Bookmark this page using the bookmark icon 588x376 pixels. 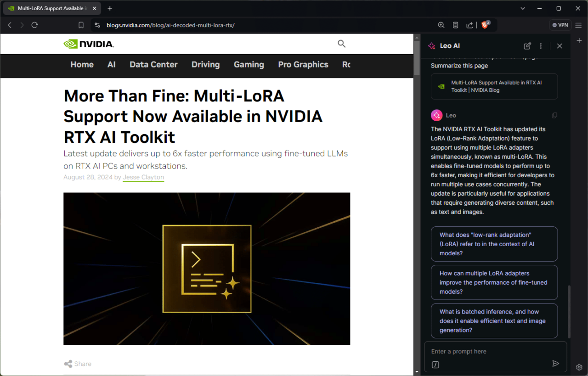[81, 25]
